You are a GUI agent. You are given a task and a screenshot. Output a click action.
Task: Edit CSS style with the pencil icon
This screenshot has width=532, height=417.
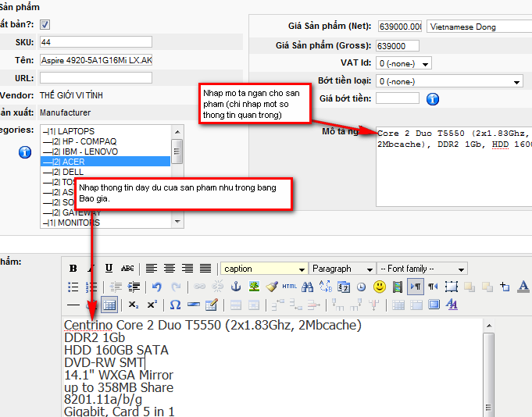coord(212,305)
